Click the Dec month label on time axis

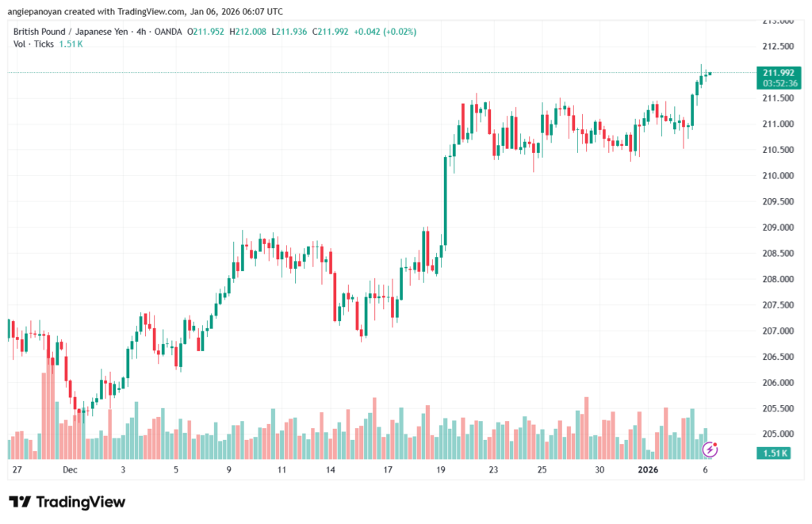pos(70,470)
